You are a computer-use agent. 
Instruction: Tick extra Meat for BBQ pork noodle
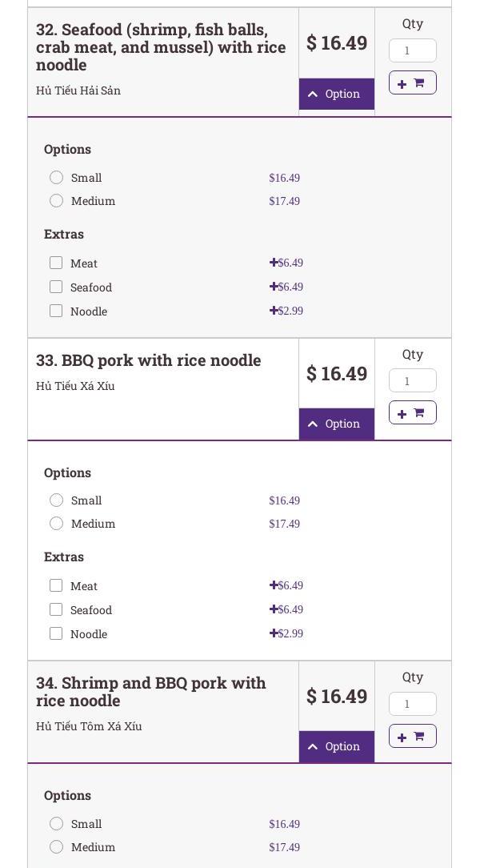click(x=56, y=585)
